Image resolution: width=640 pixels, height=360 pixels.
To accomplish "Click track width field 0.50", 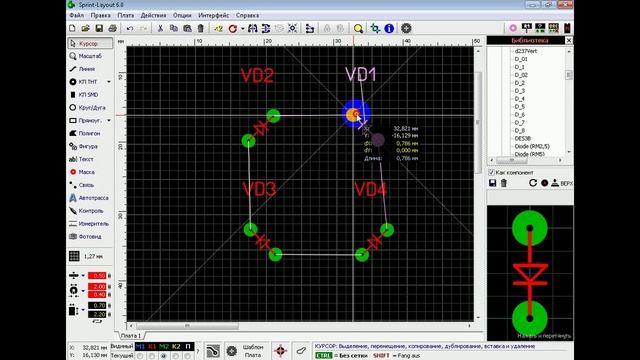I will click(x=97, y=276).
